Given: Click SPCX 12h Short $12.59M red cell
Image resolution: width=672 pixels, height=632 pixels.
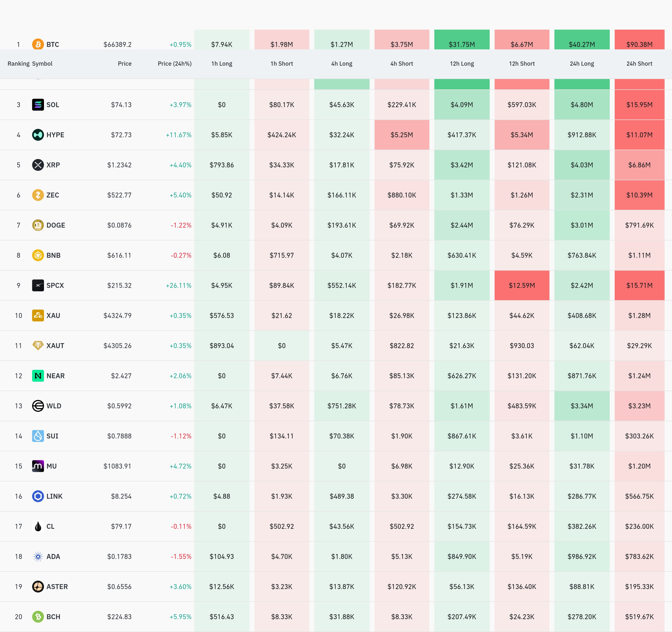Looking at the screenshot, I should tap(522, 285).
